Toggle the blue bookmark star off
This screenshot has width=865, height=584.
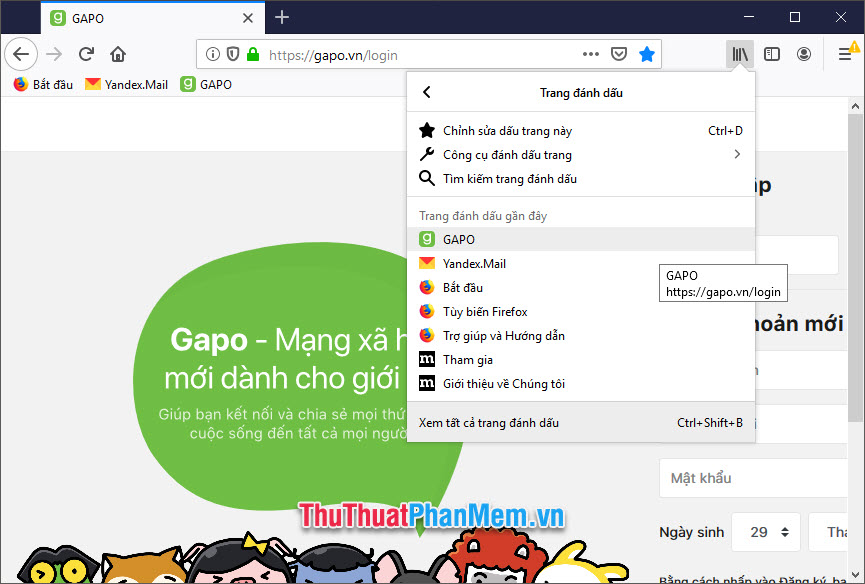647,55
